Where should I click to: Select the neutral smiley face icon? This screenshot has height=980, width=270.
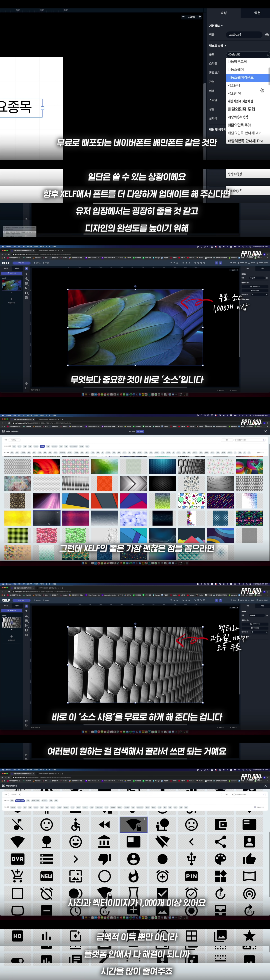46,824
